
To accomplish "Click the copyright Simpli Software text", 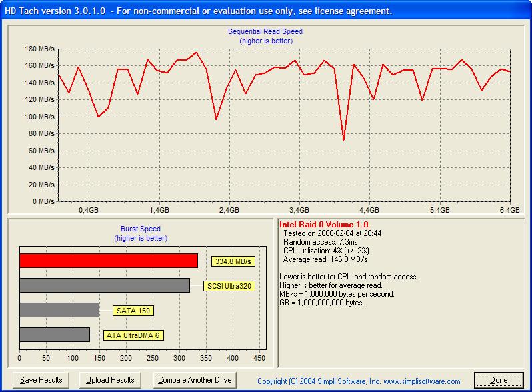I will tap(359, 381).
